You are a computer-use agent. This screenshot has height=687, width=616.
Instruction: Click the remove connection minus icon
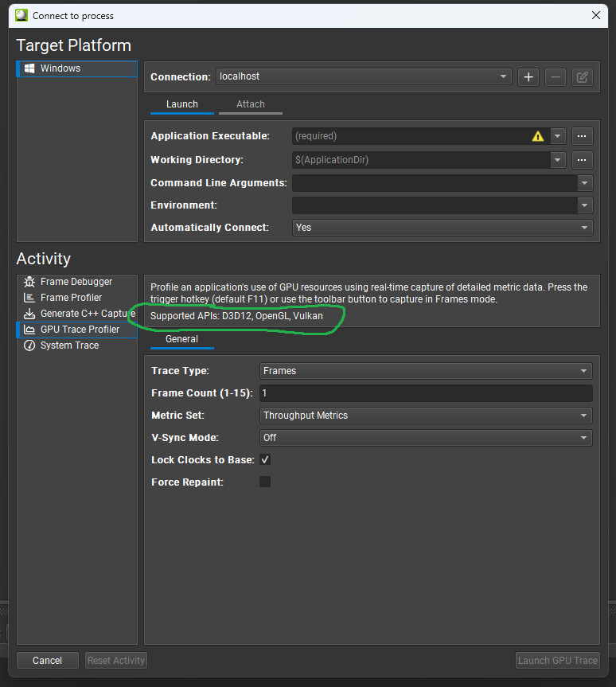555,77
